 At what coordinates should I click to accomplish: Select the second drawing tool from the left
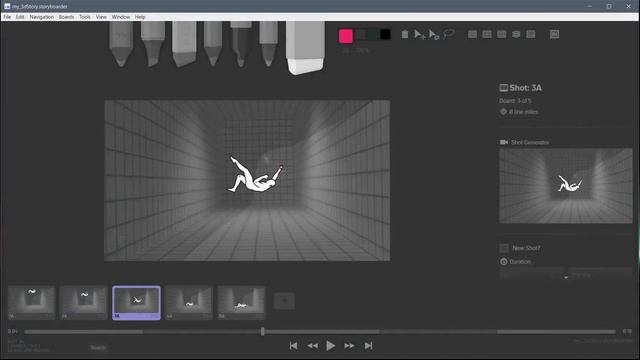click(x=153, y=44)
